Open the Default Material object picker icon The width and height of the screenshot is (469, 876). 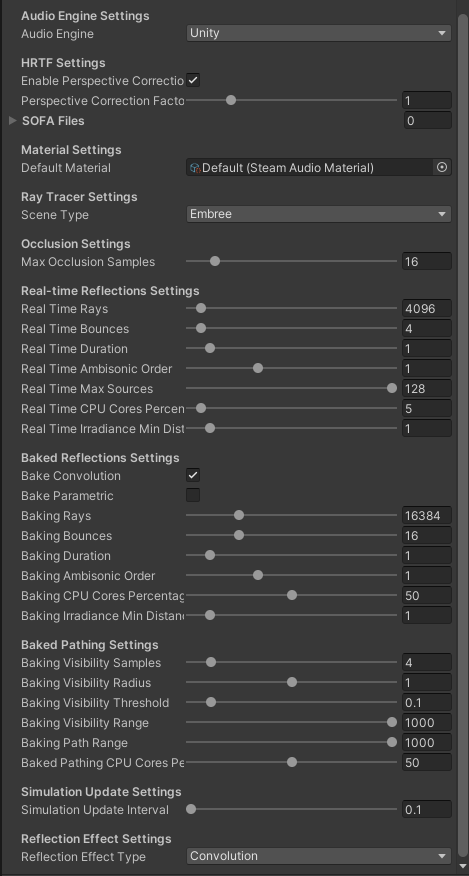coord(442,168)
